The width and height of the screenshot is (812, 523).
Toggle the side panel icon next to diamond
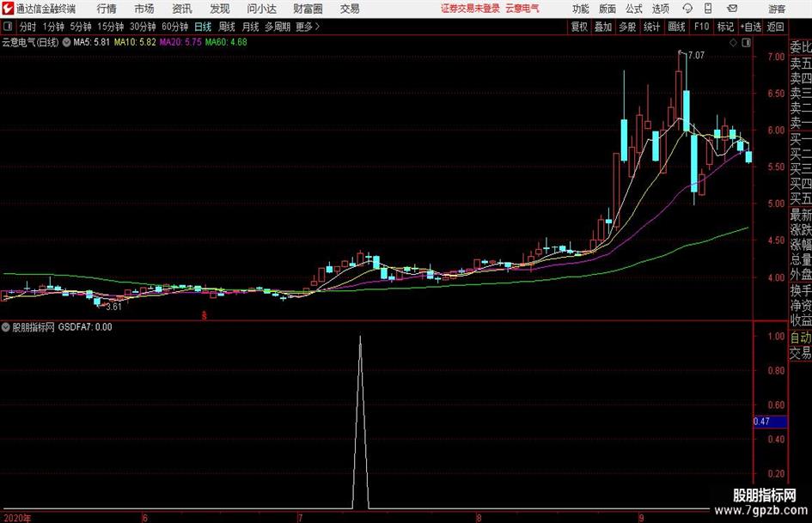(x=746, y=43)
